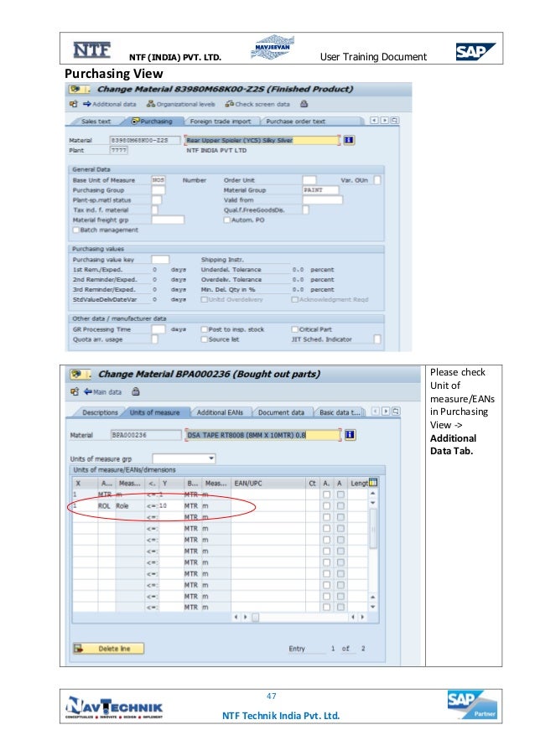Go back to Main data
The width and height of the screenshot is (535, 756).
pos(103,392)
